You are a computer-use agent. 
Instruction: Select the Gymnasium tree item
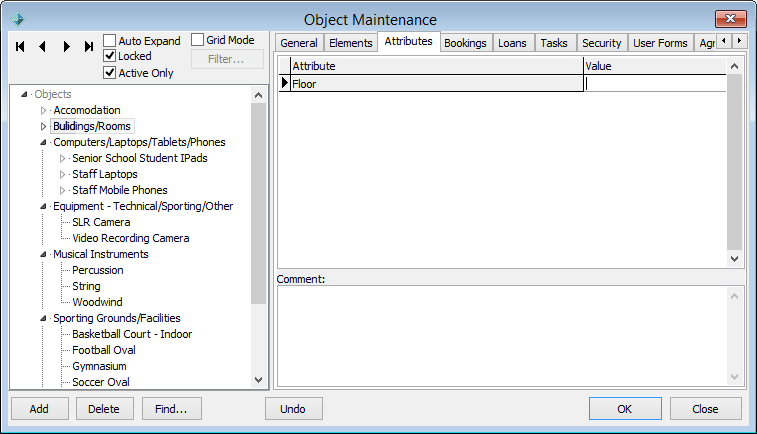99,366
